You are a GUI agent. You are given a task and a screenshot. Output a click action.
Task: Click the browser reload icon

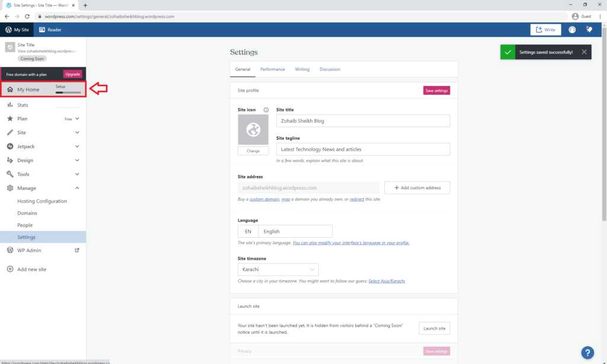27,16
